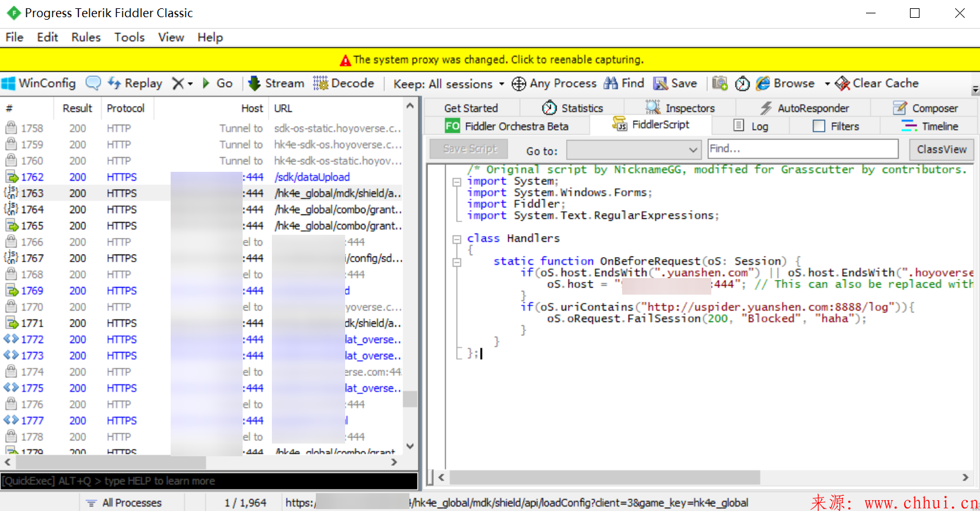
Task: Collapse the OnBeforeRequest function block
Action: pos(457,262)
